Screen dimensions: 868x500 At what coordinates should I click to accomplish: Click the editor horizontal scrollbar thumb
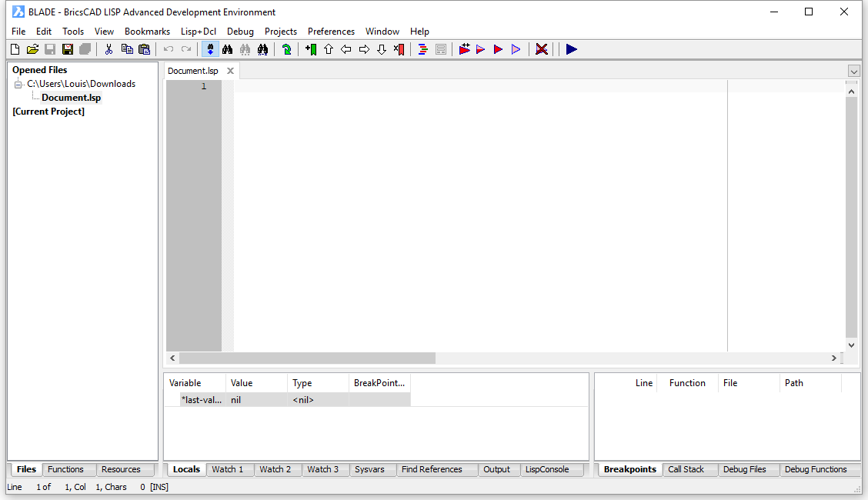pos(307,358)
